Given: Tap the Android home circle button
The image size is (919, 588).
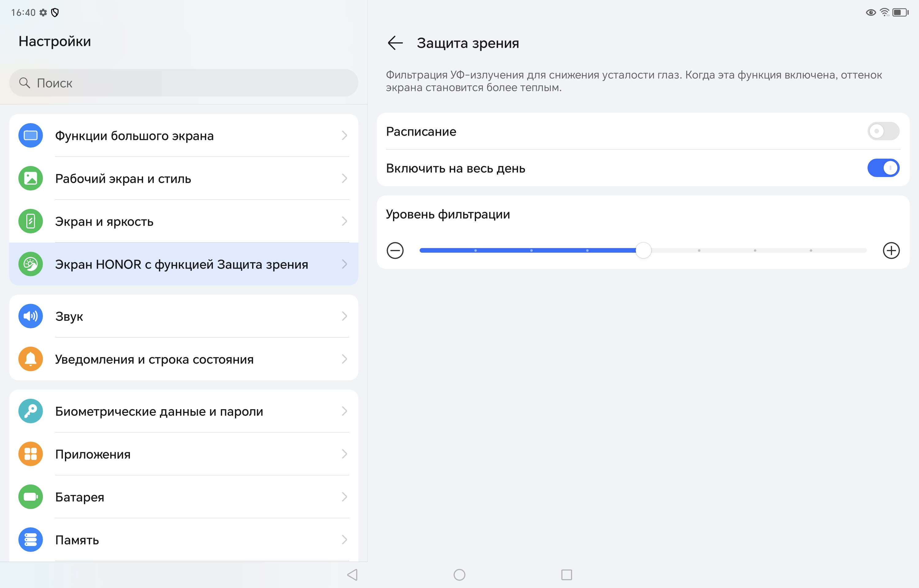Looking at the screenshot, I should [459, 575].
